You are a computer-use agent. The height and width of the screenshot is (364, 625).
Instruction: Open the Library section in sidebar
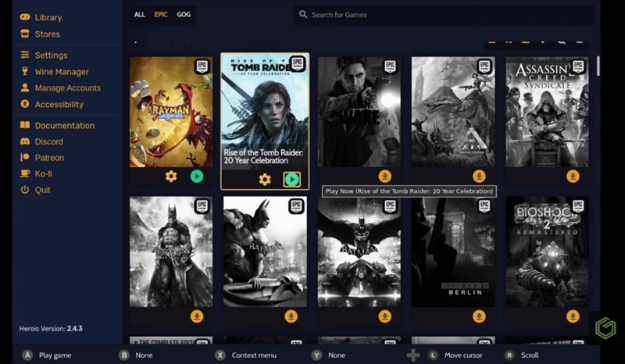point(41,17)
